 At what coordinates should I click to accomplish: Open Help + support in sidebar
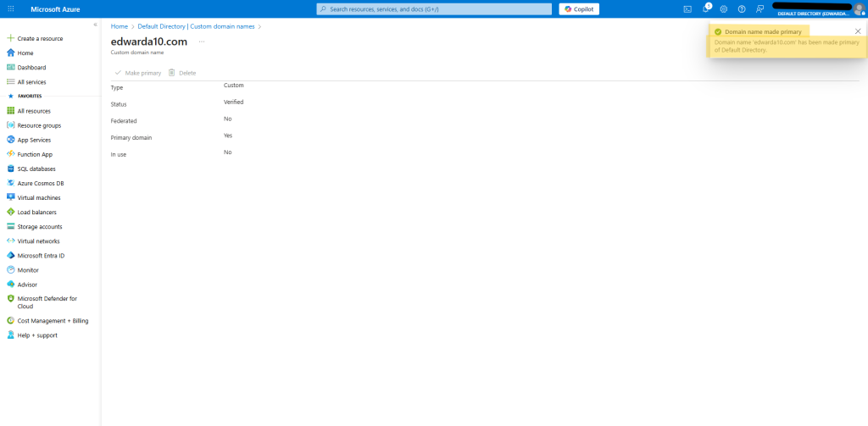[37, 335]
